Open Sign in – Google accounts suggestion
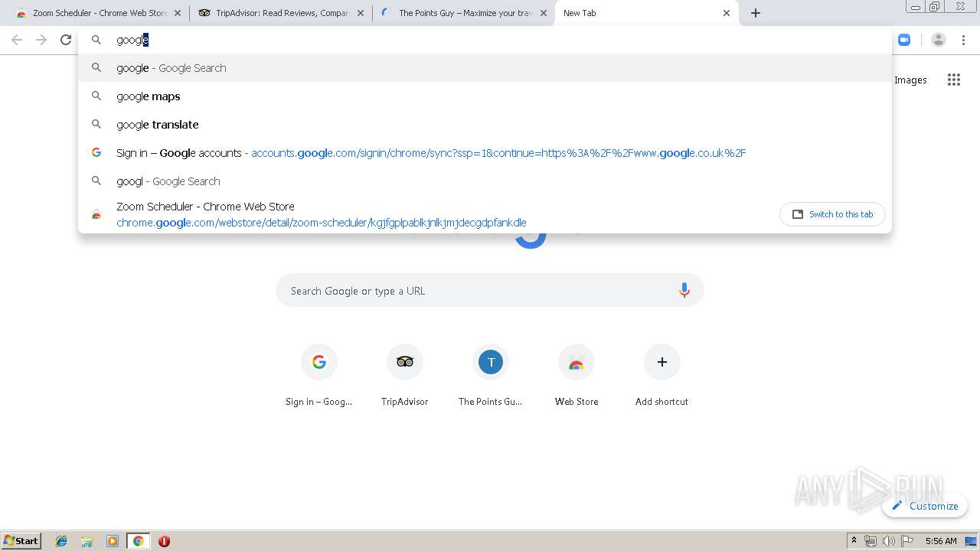The height and width of the screenshot is (551, 980). (x=485, y=153)
